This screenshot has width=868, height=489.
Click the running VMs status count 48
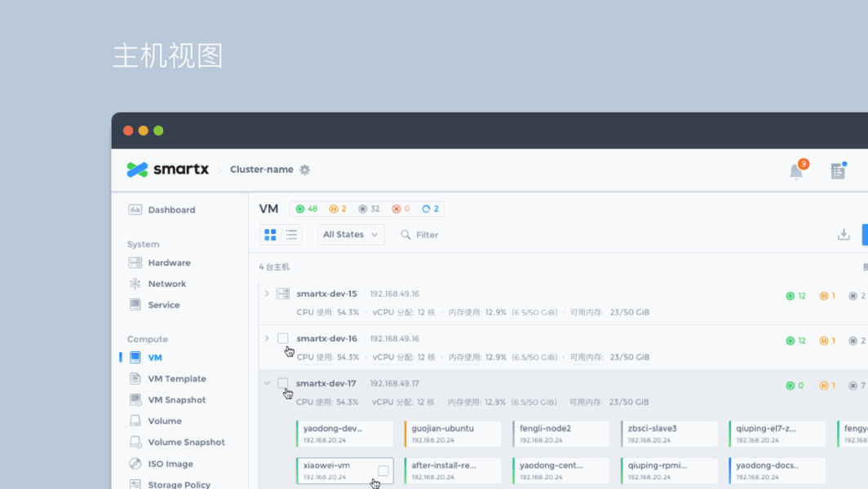[x=307, y=209]
